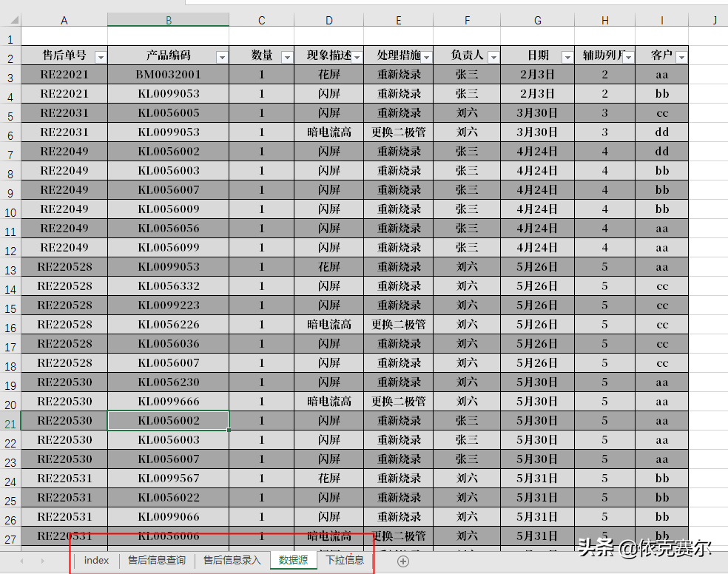Open filter dropdown for 辅助列 column
The image size is (728, 574).
pos(629,57)
